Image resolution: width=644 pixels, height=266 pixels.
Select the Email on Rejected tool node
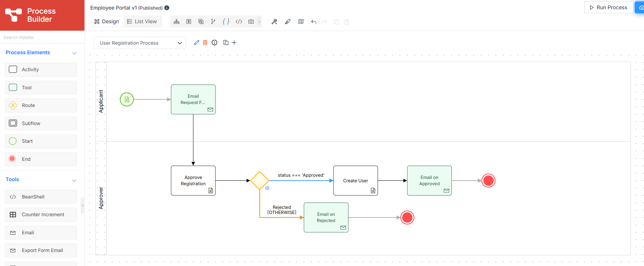coord(326,217)
